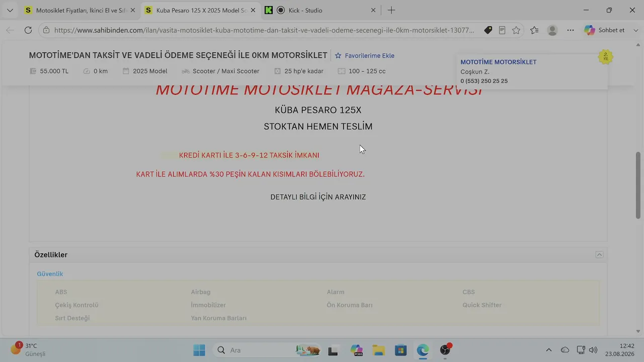
Task: Click the scrollbar down arrow
Action: point(638,331)
